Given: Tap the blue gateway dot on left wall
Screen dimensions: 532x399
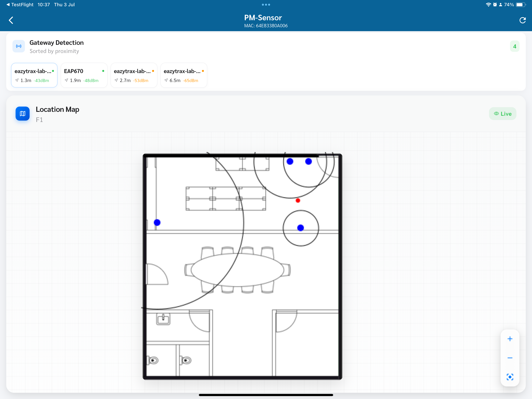Looking at the screenshot, I should 157,223.
